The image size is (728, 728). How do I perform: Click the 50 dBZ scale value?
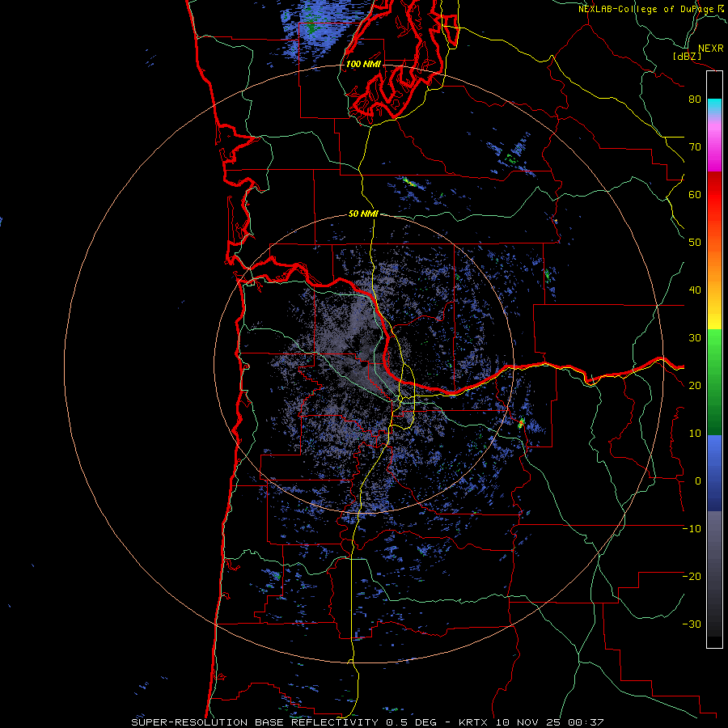695,243
